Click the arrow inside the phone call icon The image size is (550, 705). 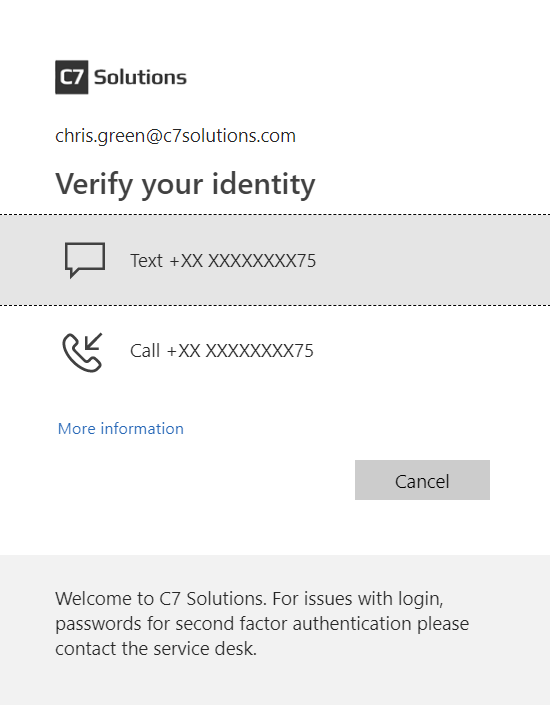[x=94, y=342]
